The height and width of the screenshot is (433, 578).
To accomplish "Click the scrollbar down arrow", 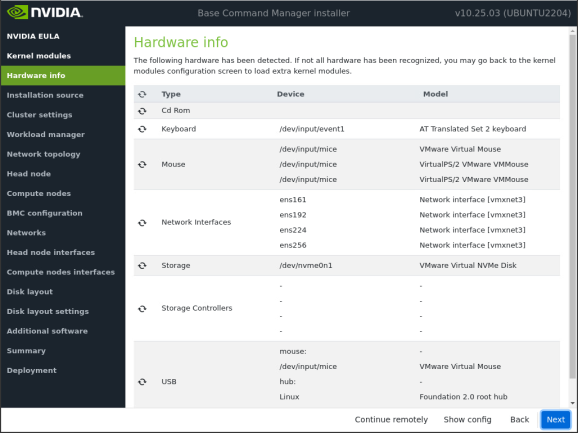I will point(572,403).
